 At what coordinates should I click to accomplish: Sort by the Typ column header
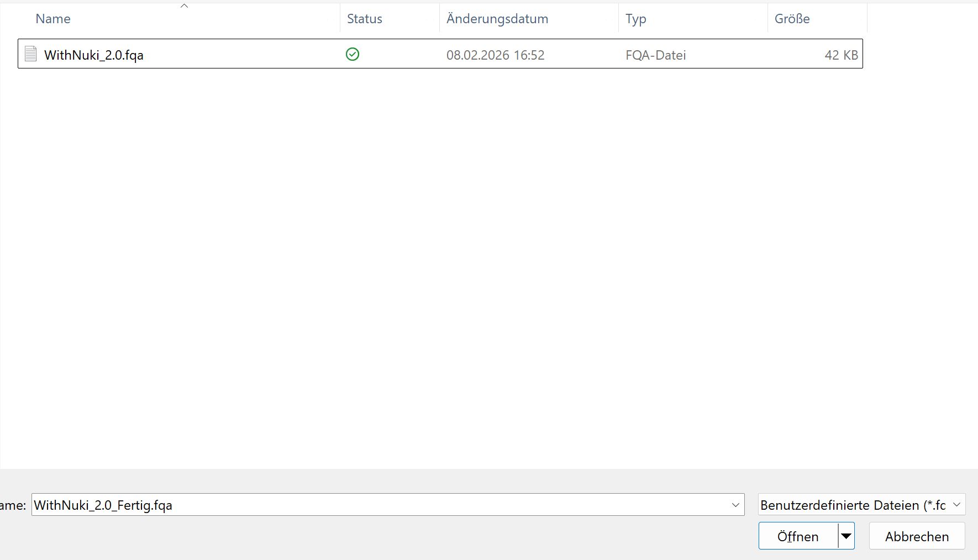(635, 19)
